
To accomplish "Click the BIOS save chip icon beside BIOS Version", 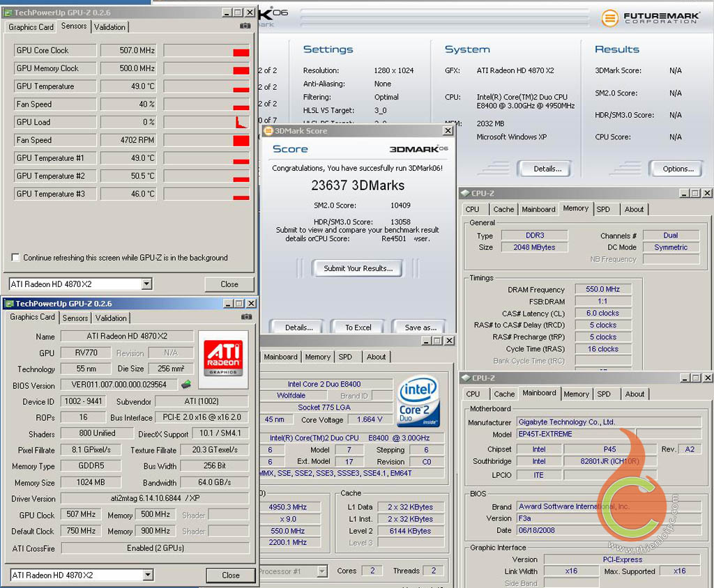I will [x=185, y=384].
